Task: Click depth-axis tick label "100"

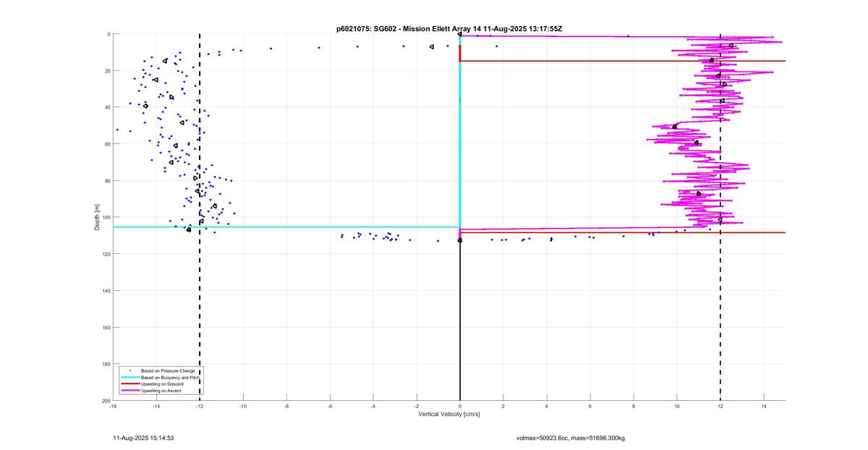Action: pos(106,217)
